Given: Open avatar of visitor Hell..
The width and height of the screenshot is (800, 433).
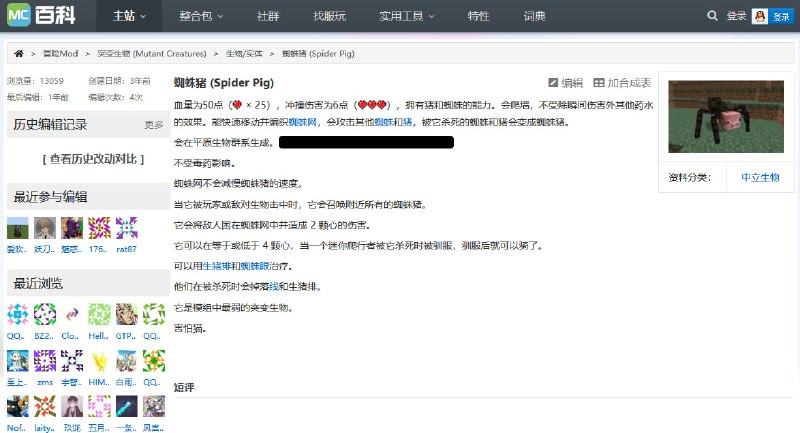Looking at the screenshot, I should (99, 314).
